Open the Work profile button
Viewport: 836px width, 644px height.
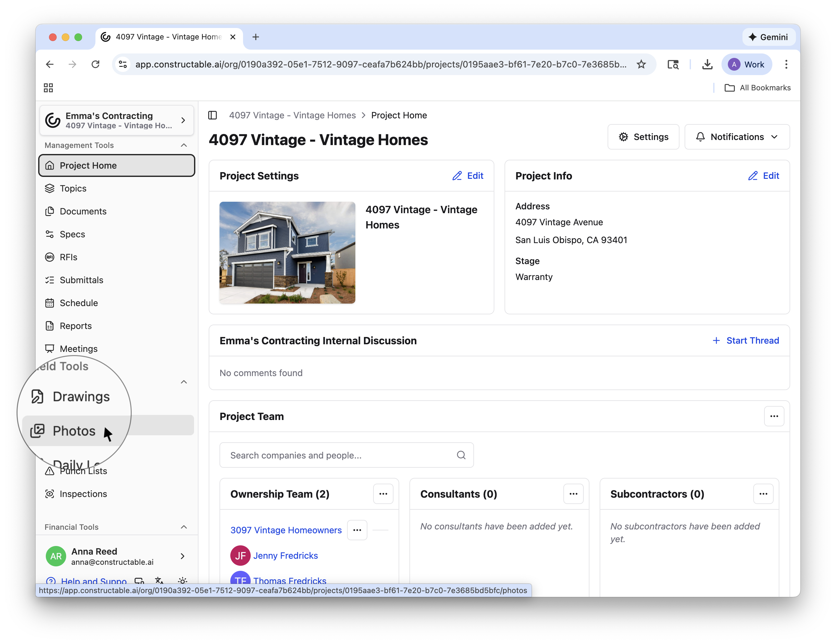tap(747, 64)
